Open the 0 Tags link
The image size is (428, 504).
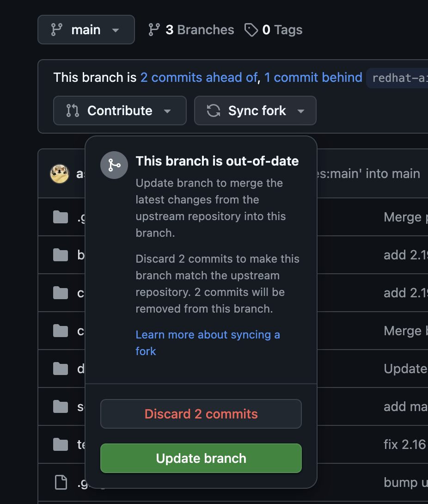pos(274,30)
